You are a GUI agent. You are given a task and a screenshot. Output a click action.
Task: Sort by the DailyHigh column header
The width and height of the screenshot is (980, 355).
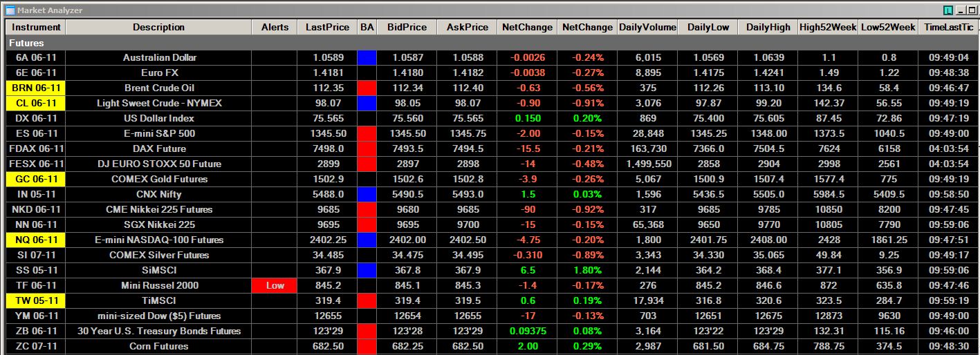pyautogui.click(x=768, y=28)
